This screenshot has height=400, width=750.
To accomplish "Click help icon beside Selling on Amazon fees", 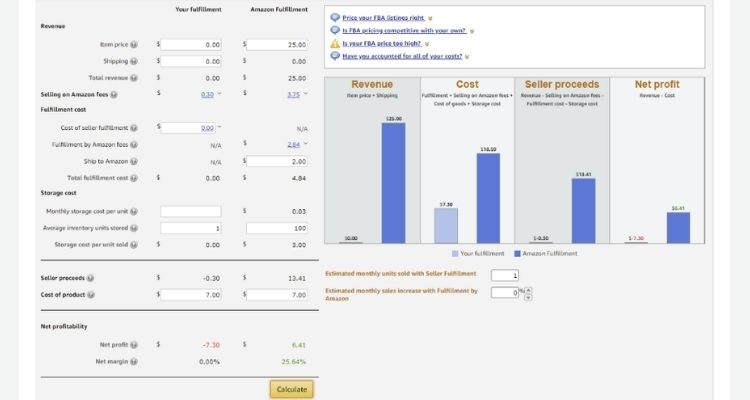I will tap(114, 95).
